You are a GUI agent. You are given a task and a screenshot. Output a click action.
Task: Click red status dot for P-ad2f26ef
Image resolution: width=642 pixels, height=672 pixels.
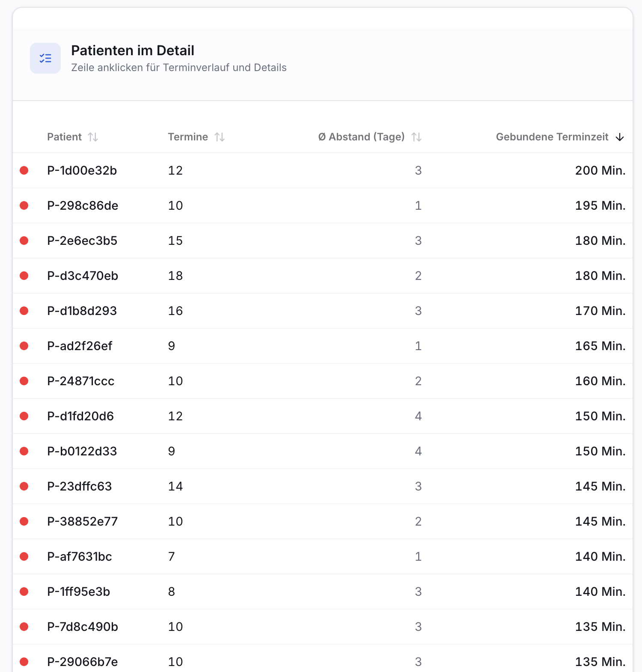24,346
